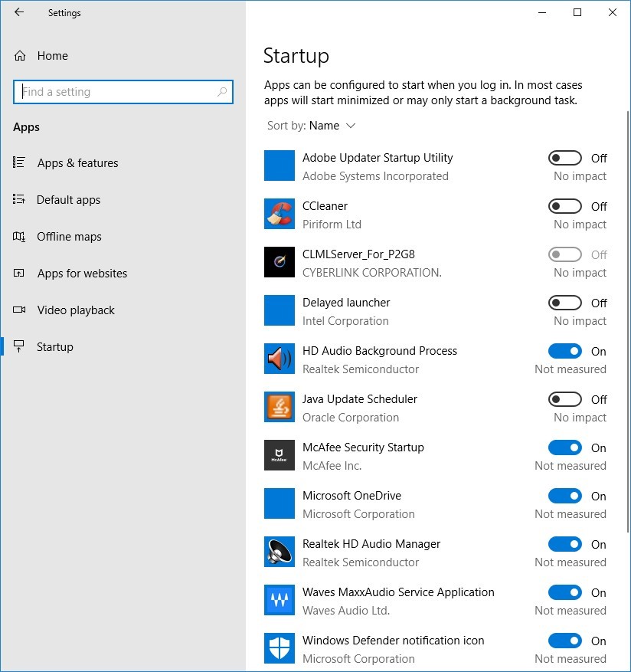Click the McAfee Inc. publisher text

pyautogui.click(x=332, y=466)
